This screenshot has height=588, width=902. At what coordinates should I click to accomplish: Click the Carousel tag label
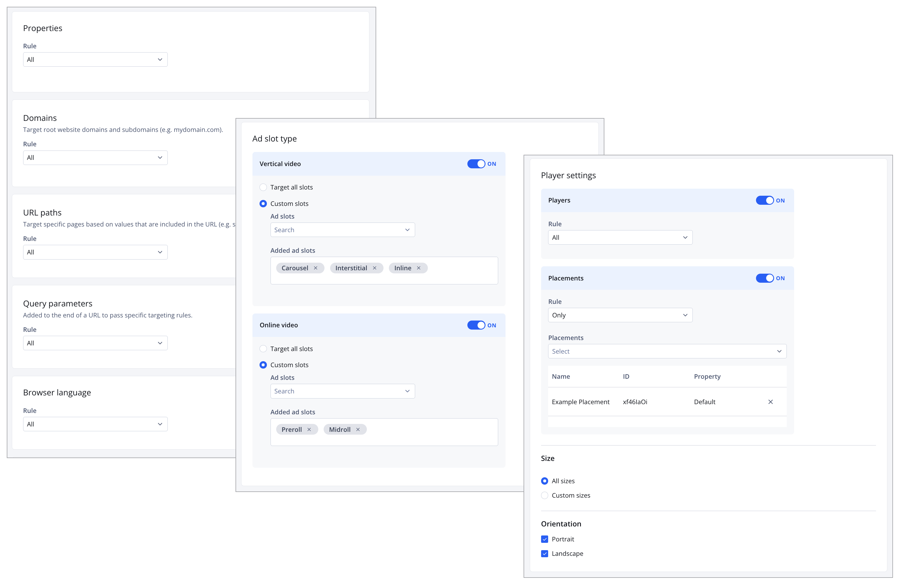click(x=295, y=268)
